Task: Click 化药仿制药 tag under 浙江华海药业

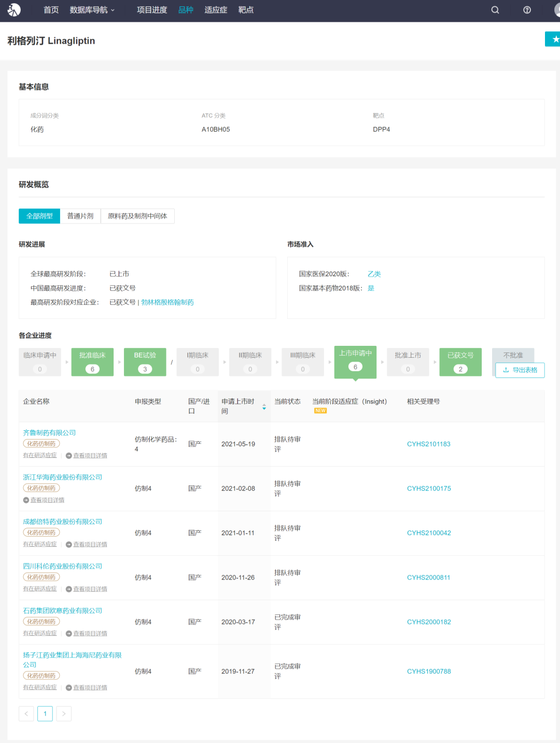Action: point(41,488)
